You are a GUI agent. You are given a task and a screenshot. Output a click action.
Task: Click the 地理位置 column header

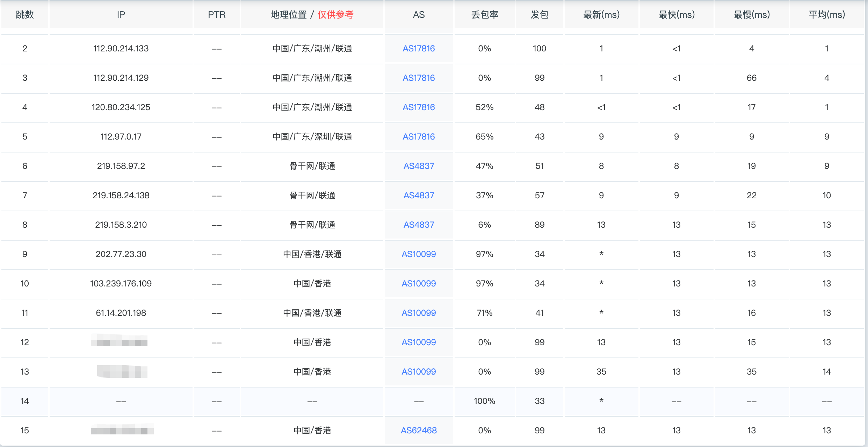pos(289,15)
